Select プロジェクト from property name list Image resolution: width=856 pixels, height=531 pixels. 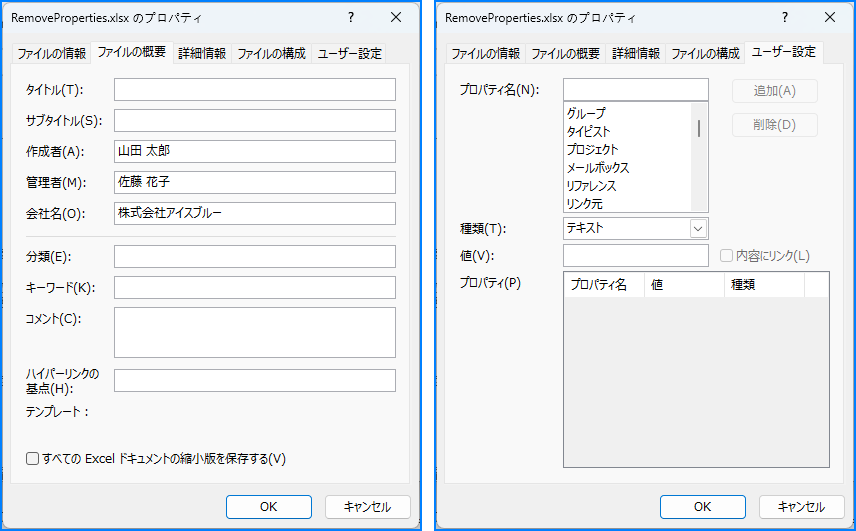[628, 150]
